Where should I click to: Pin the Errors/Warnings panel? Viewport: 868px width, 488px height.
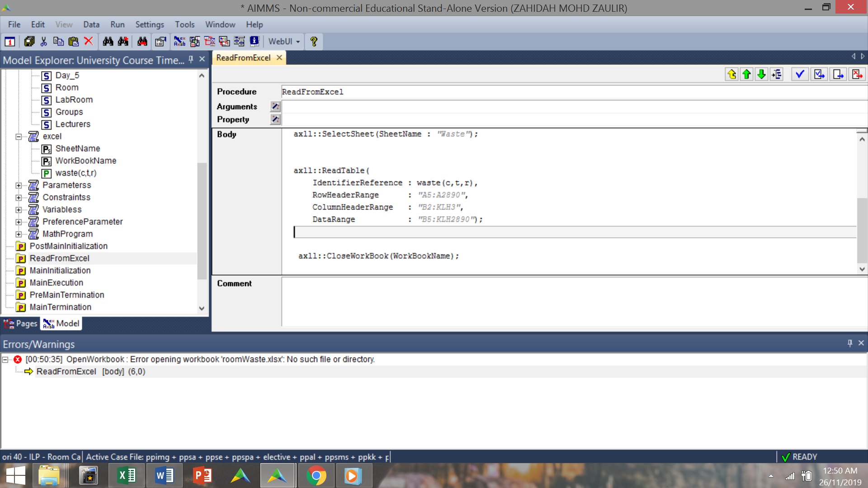pyautogui.click(x=849, y=343)
